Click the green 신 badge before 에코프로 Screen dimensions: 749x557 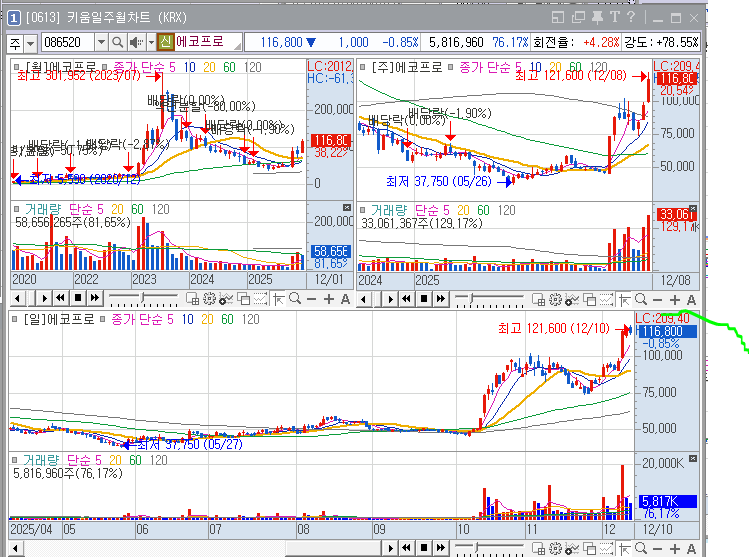[166, 42]
